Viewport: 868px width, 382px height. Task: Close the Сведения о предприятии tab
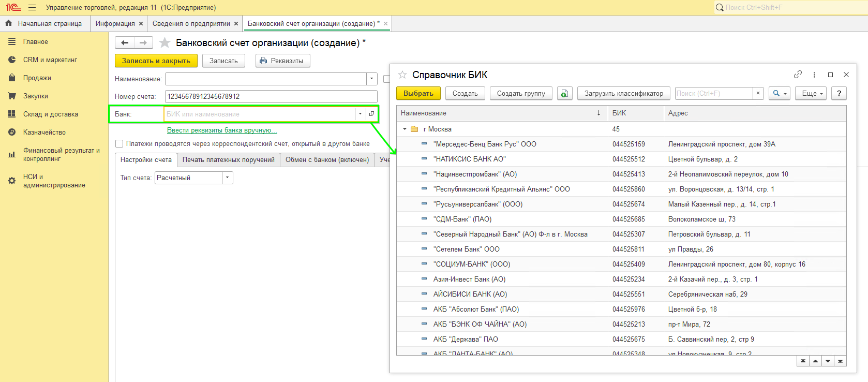point(236,24)
